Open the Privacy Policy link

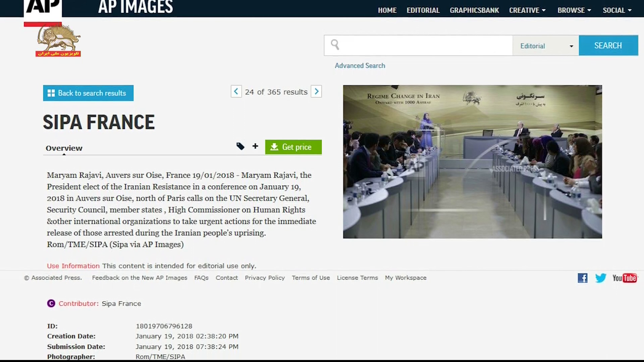pyautogui.click(x=265, y=278)
